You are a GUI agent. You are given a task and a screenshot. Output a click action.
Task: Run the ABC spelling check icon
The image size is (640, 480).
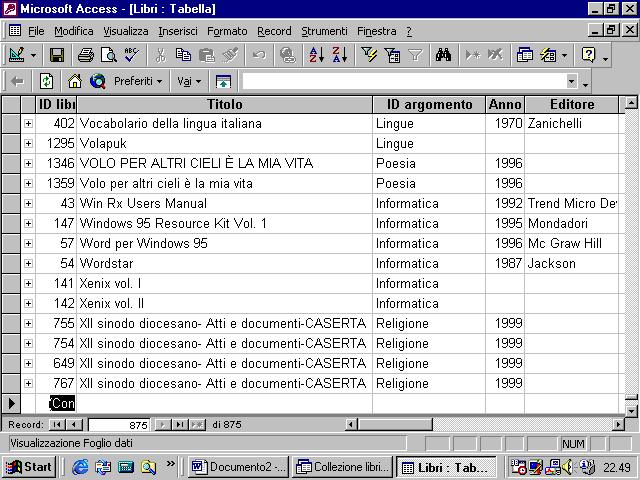(x=132, y=55)
